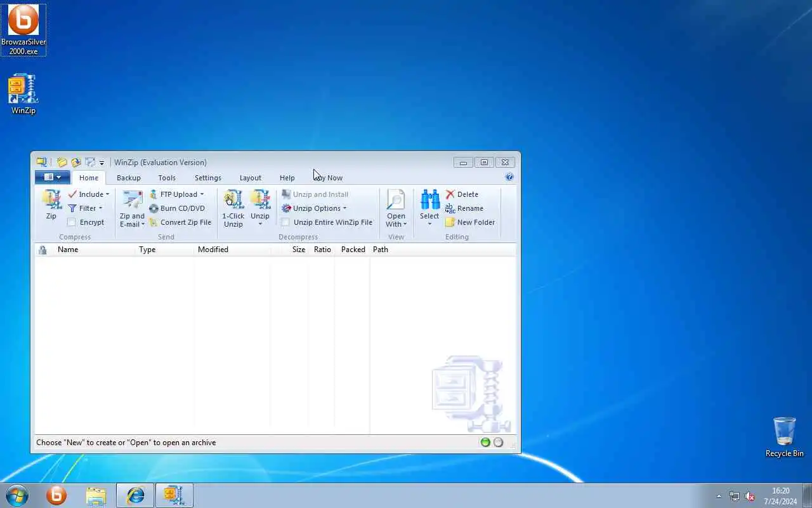This screenshot has width=812, height=508.
Task: Click the WinZip system icon in title bar
Action: [x=41, y=163]
